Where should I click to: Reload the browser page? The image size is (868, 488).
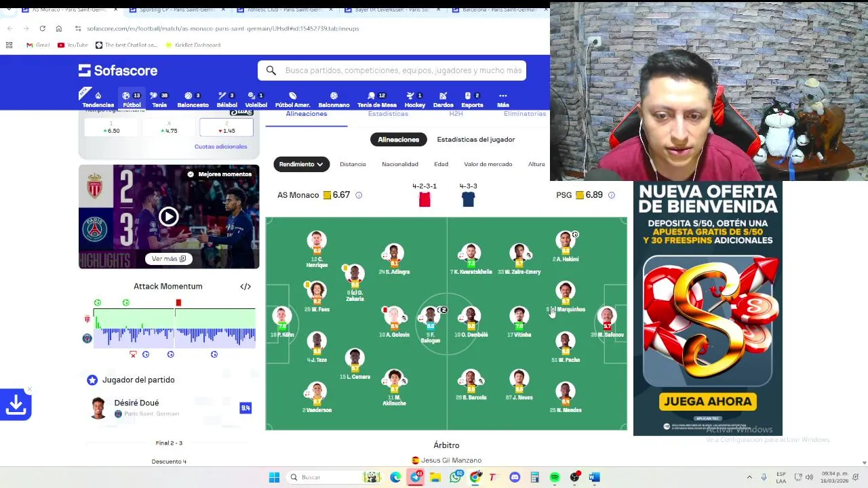[42, 28]
